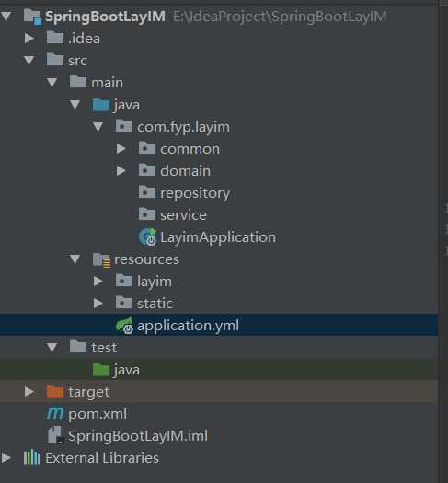Click the static folder icon
The image size is (448, 483).
point(124,303)
